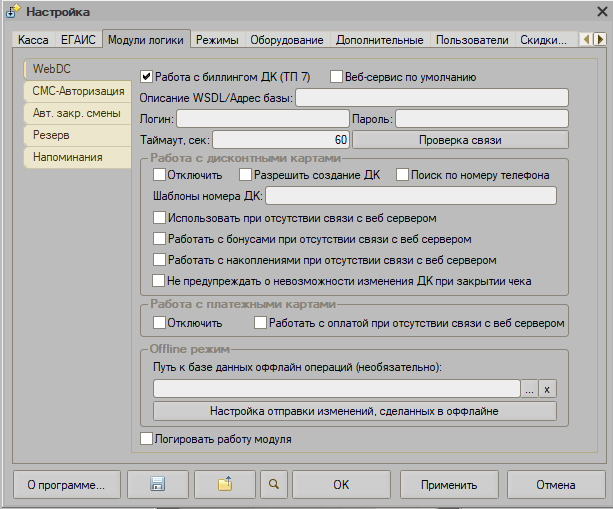Click the browse '...' button for offline database path
Image resolution: width=613 pixels, height=509 pixels.
[x=529, y=388]
